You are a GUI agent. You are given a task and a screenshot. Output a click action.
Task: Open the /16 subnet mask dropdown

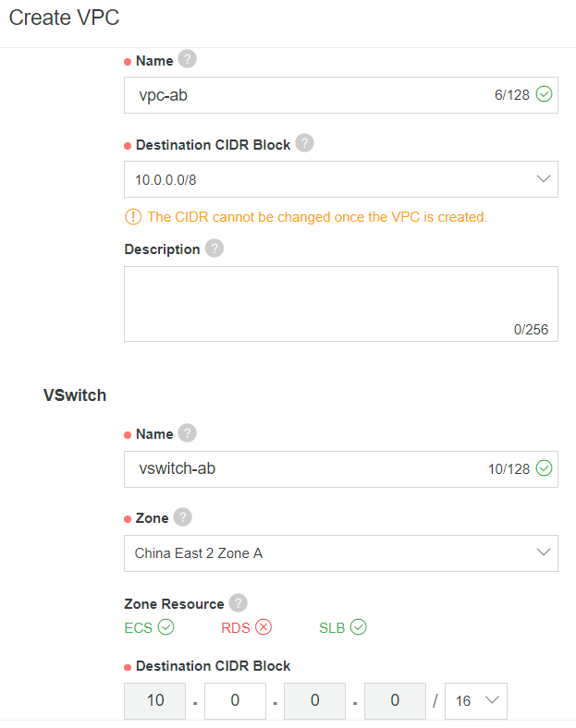point(476,700)
